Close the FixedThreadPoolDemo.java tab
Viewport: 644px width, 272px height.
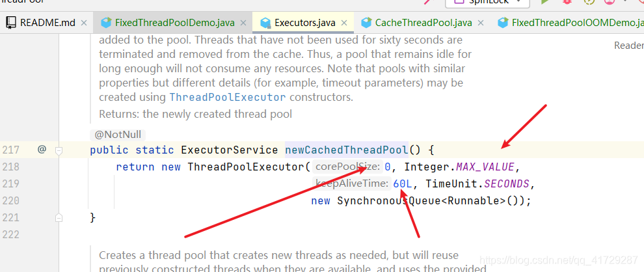tap(243, 23)
